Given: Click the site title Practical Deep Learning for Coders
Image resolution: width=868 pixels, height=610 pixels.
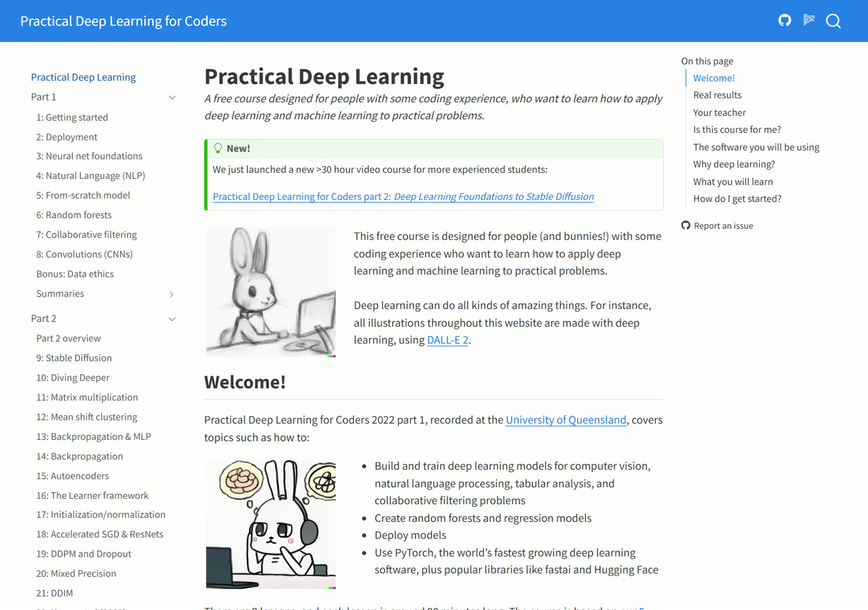Looking at the screenshot, I should pos(123,21).
